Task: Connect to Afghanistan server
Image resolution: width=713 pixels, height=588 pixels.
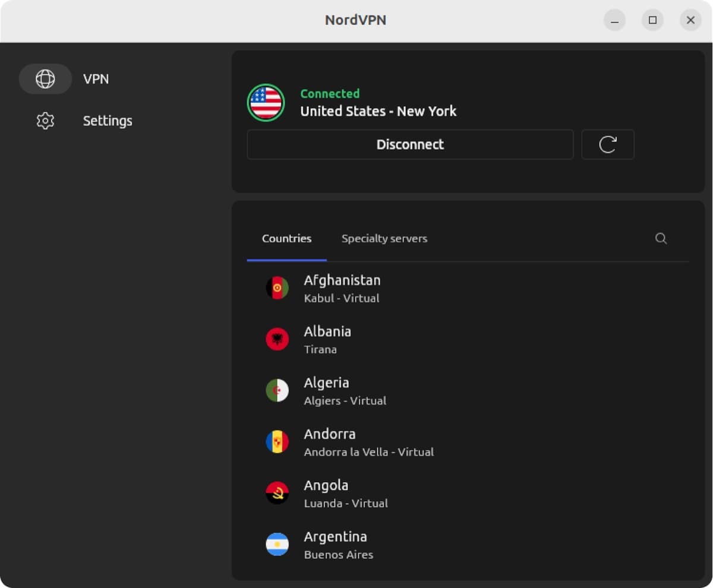Action: (468, 288)
